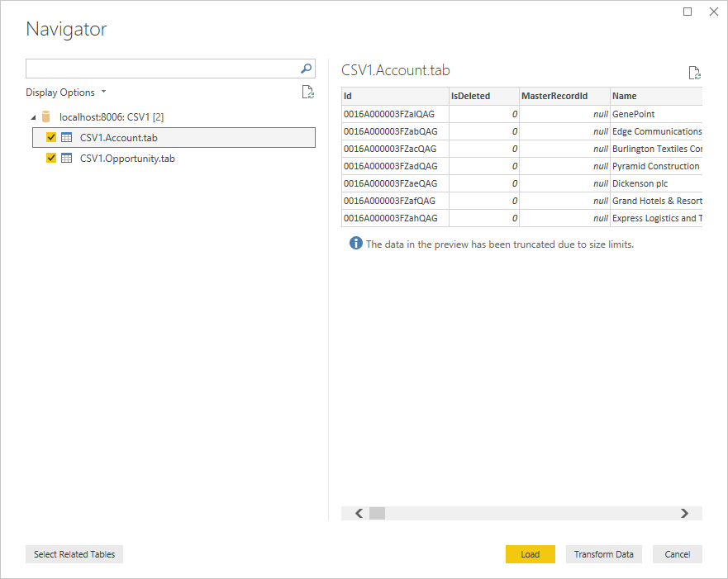The image size is (728, 579).
Task: Close the Navigator window
Action: [714, 12]
